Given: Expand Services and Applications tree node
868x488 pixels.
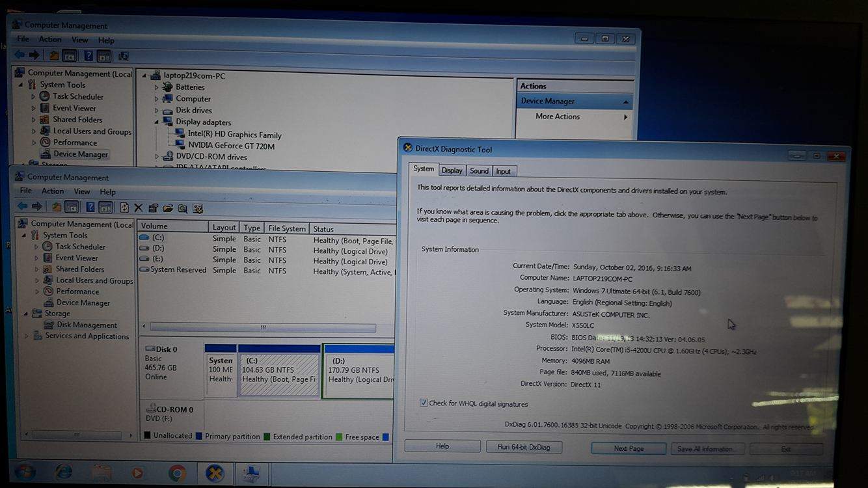Looking at the screenshot, I should (27, 336).
